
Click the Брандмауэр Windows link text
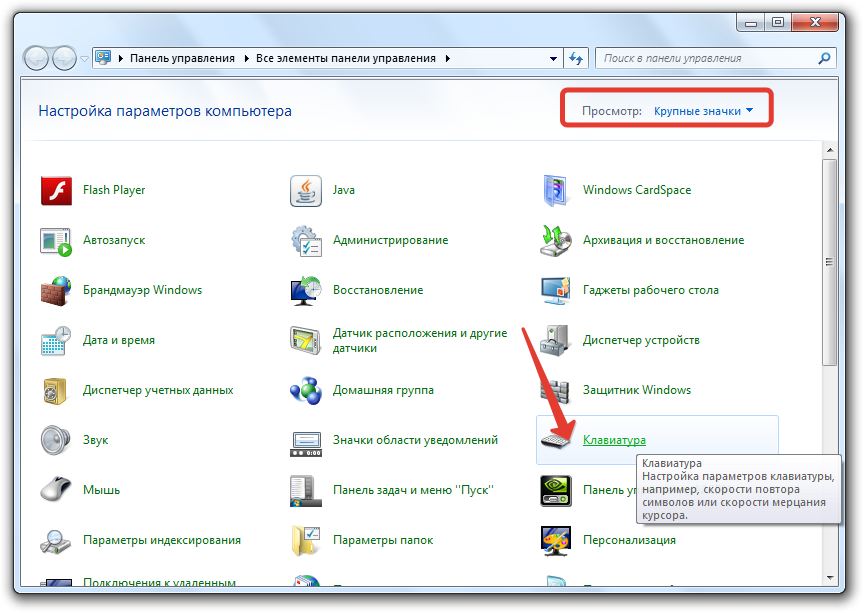143,290
